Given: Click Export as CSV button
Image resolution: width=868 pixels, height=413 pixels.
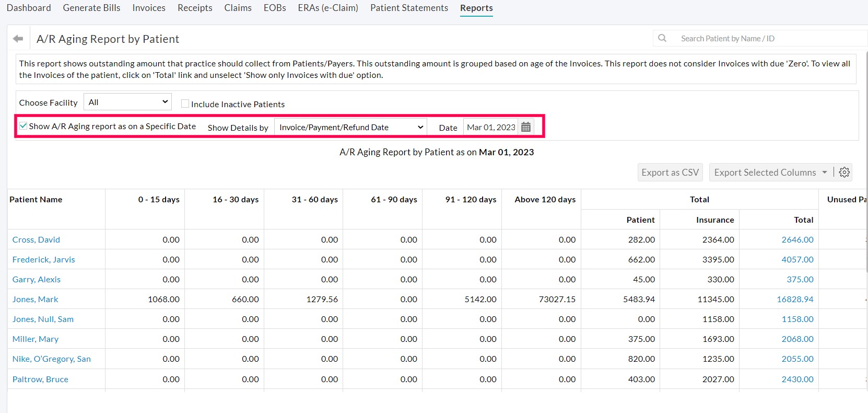Looking at the screenshot, I should point(670,173).
